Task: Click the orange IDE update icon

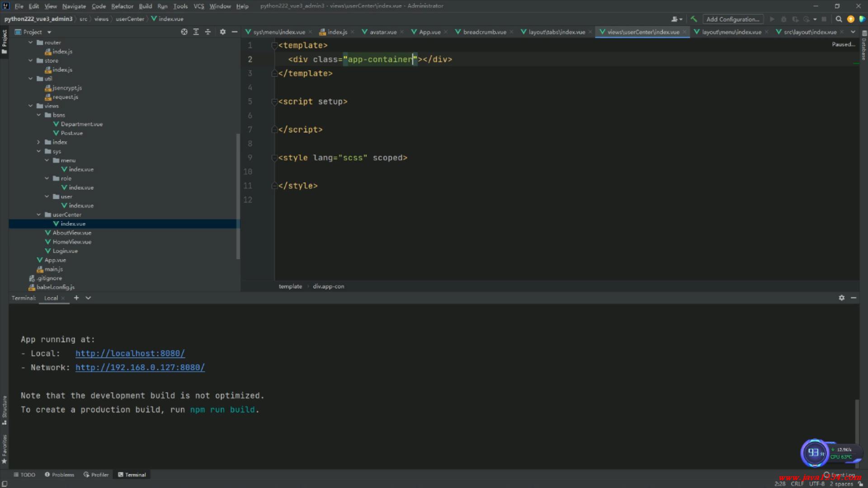Action: pos(850,19)
